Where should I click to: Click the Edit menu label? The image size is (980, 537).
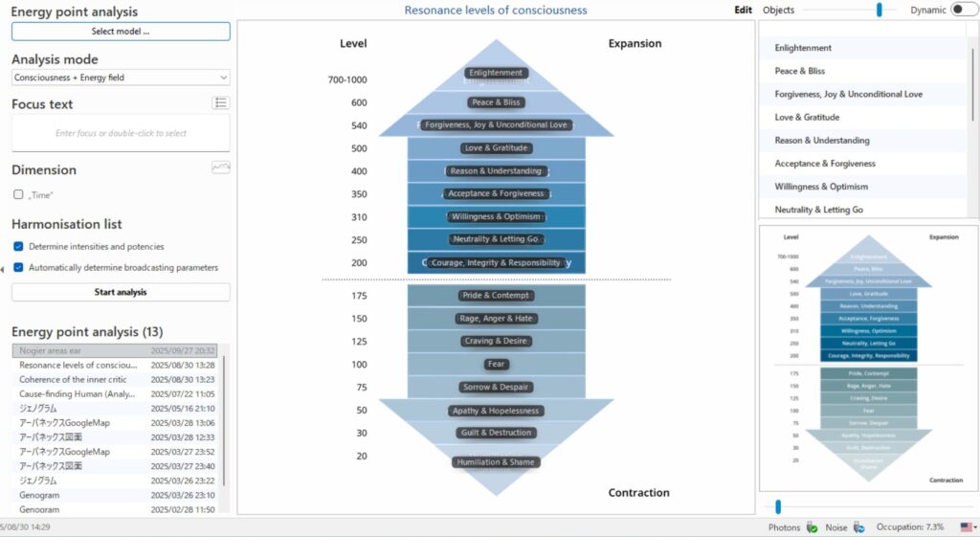click(x=743, y=10)
